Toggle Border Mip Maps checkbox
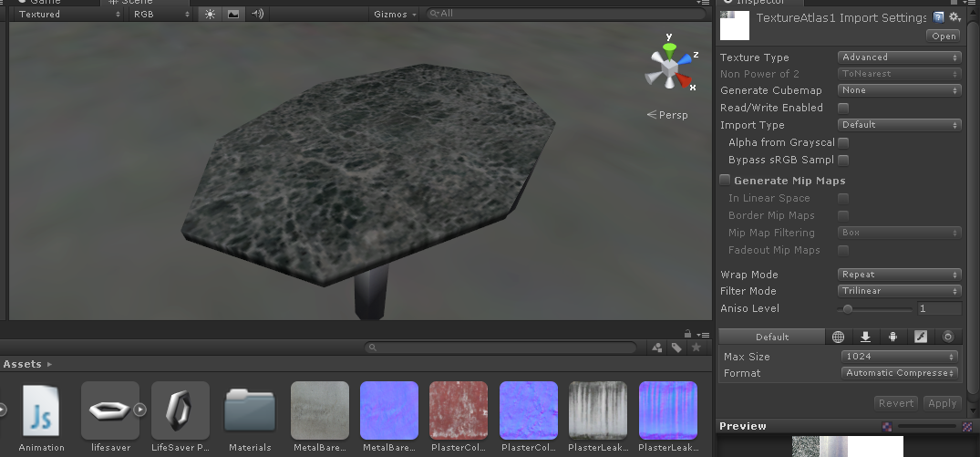Image resolution: width=980 pixels, height=457 pixels. (843, 216)
